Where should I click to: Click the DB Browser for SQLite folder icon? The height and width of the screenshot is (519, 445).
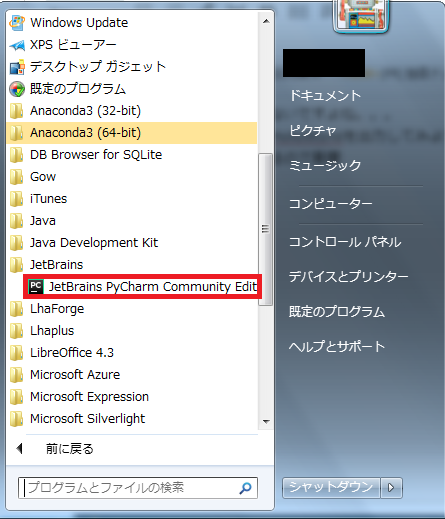16,155
